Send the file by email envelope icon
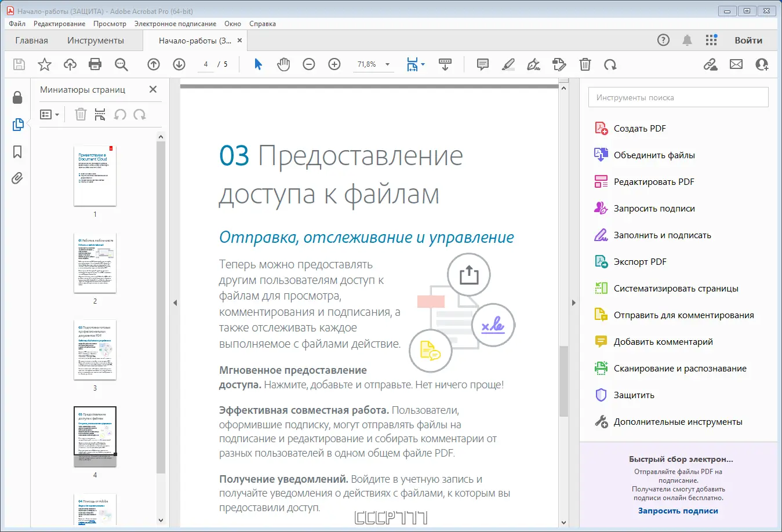The height and width of the screenshot is (532, 782). 736,64
